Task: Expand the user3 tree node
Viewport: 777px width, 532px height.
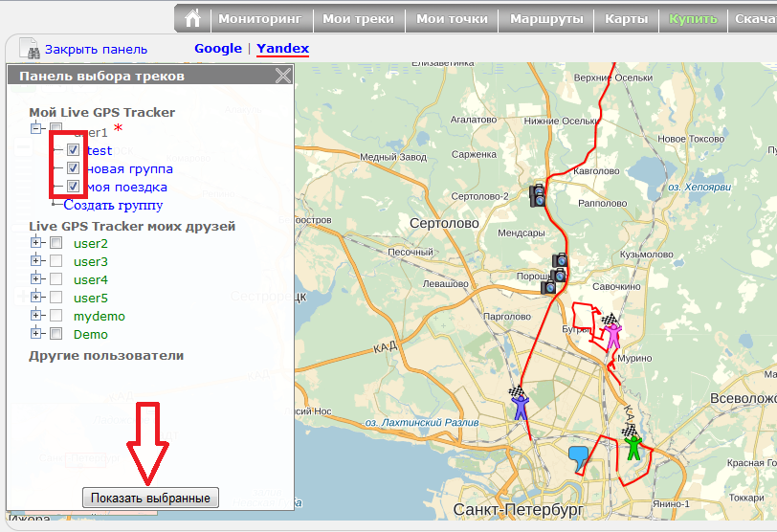Action: click(36, 261)
